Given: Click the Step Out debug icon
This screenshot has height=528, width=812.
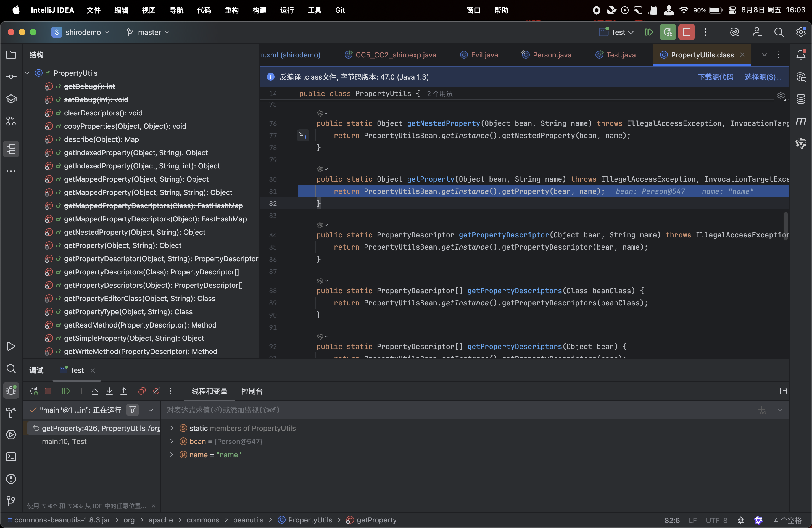Looking at the screenshot, I should click(123, 391).
